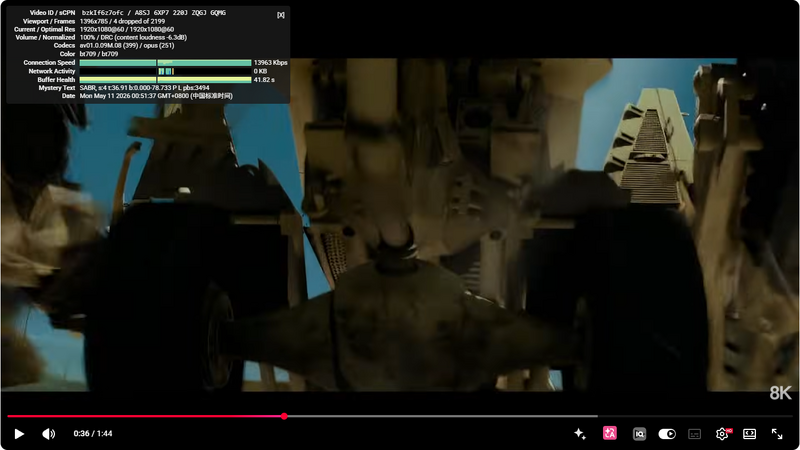Click the Play button
800x450 pixels.
[19, 434]
